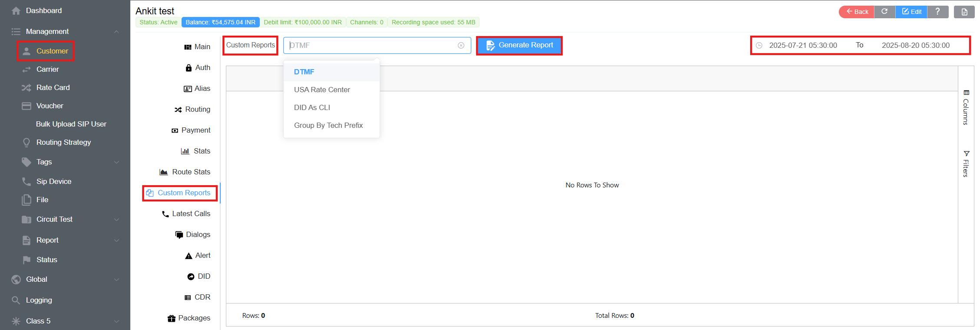
Task: Click the document icon at top right
Action: tap(964, 12)
